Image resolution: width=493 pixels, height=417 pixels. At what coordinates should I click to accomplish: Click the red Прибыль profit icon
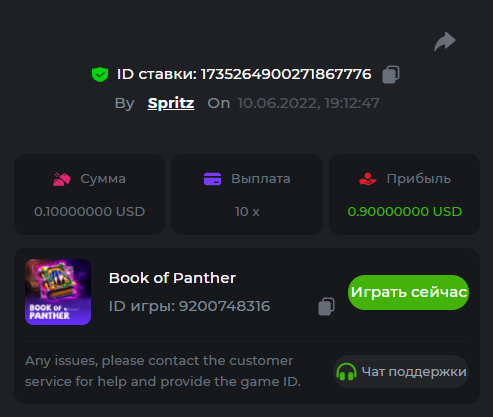[368, 179]
